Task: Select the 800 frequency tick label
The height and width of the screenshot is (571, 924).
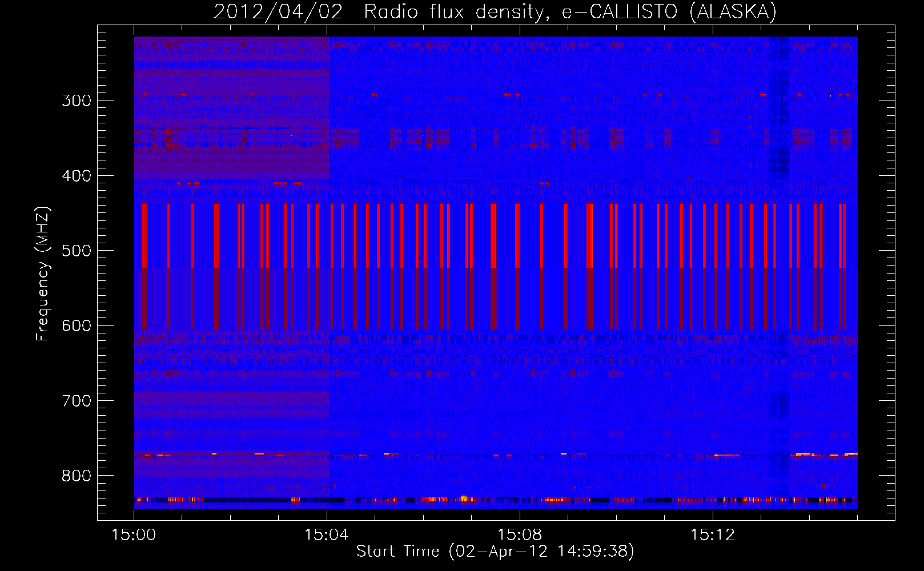Action: click(x=77, y=476)
